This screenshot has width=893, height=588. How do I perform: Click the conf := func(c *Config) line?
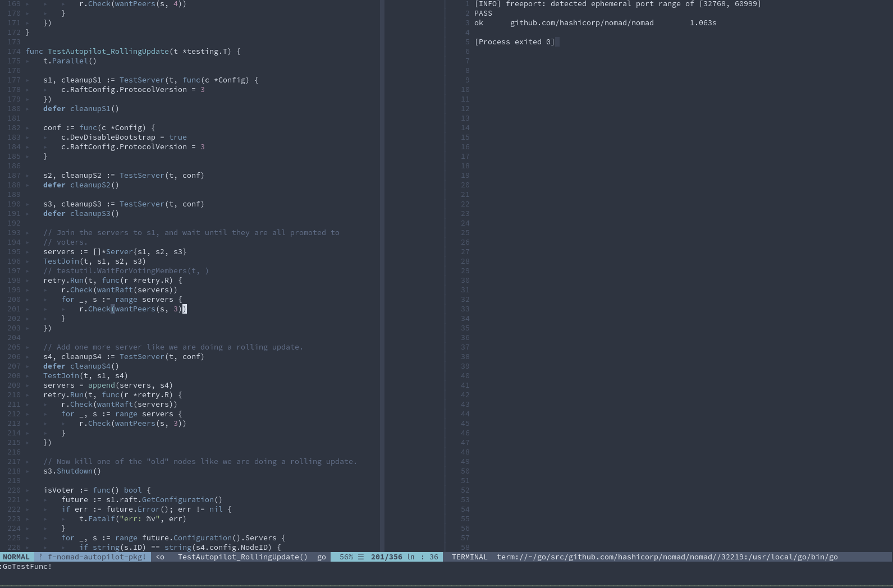pos(99,128)
